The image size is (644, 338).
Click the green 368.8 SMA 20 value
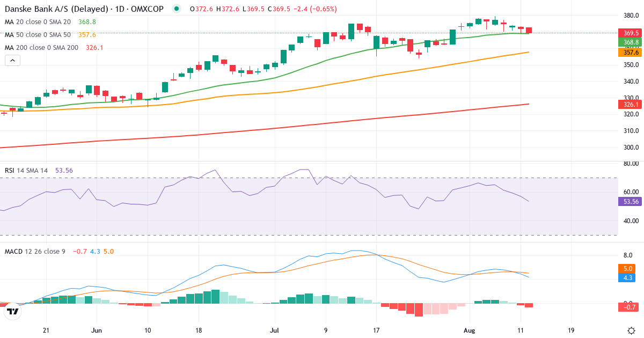pos(86,21)
